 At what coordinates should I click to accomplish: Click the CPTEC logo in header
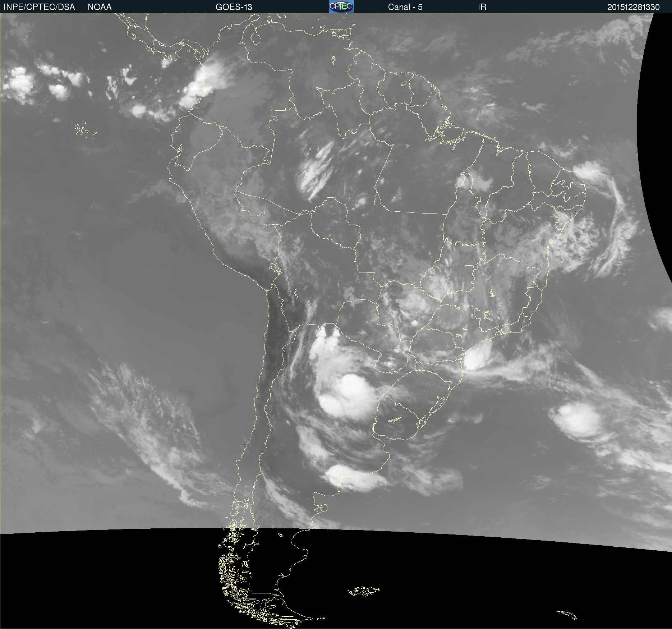pyautogui.click(x=341, y=6)
